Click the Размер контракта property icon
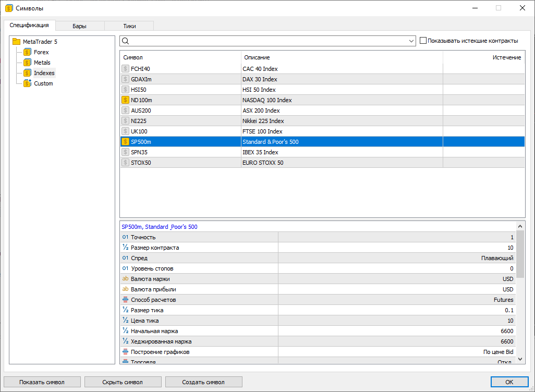The width and height of the screenshot is (535, 392). (125, 247)
